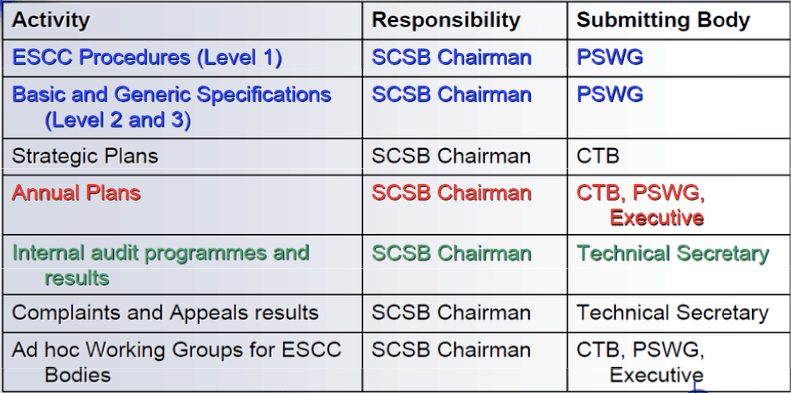Select red SCSB Chairman in Annual Plans row
The width and height of the screenshot is (791, 393).
pos(451,193)
